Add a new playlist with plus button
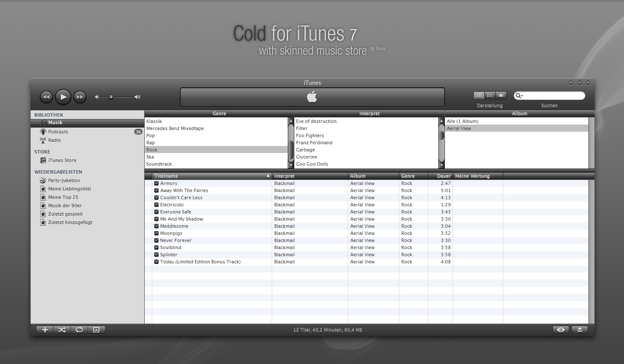The height and width of the screenshot is (364, 624). pos(45,330)
